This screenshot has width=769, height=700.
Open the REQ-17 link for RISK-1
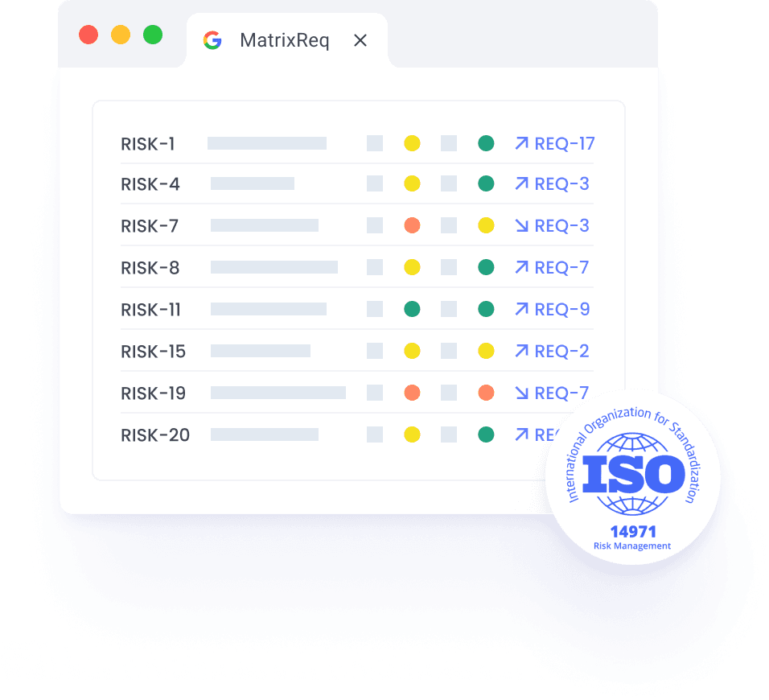tap(564, 143)
